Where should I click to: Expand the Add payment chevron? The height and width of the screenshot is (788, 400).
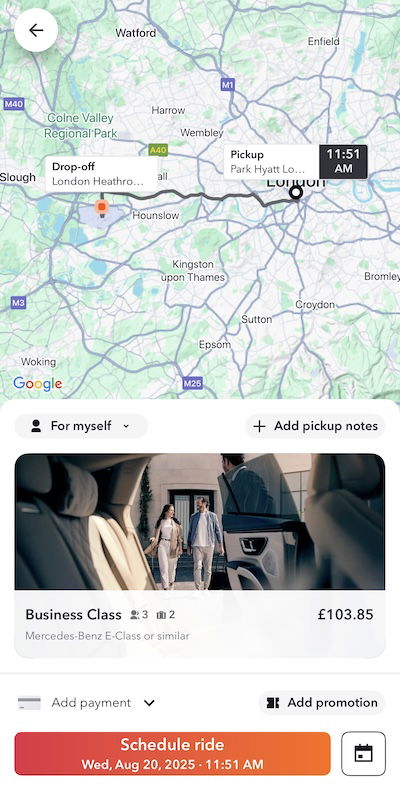149,703
